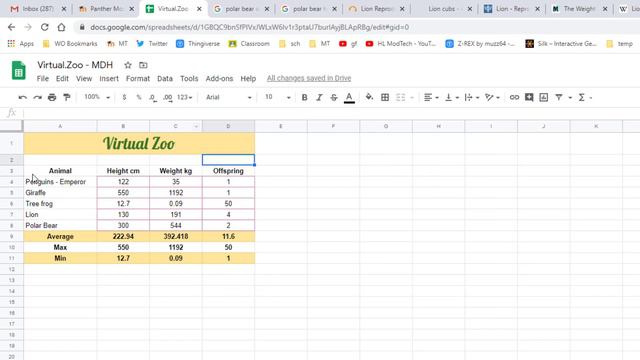Screen dimensions: 640x360
Task: Click the Insert comment icon
Action: point(529,97)
